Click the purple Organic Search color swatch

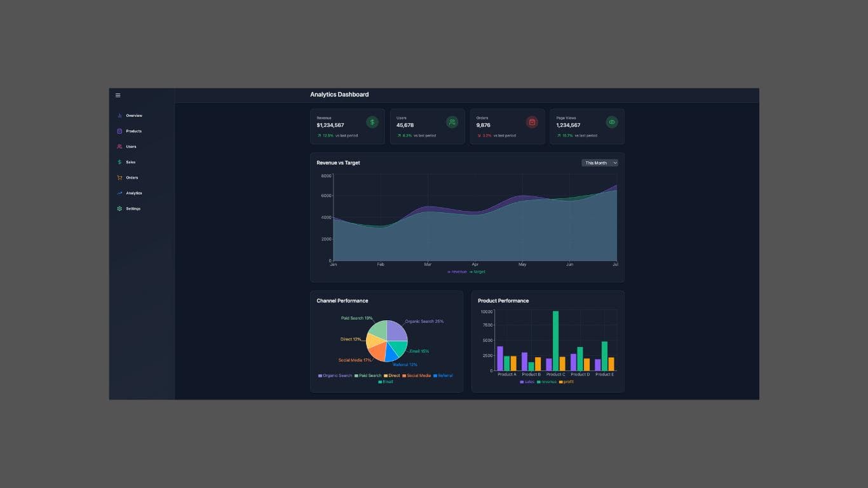[x=320, y=376]
